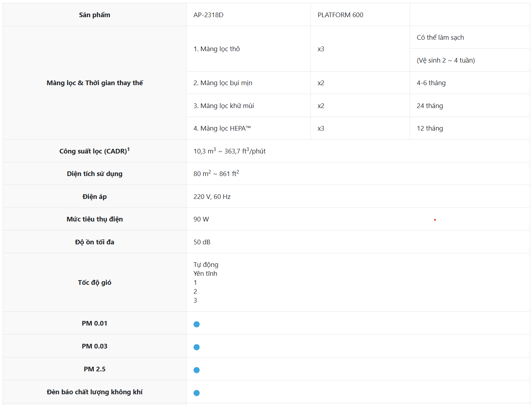The height and width of the screenshot is (405, 532).
Task: Select '1. Màng lọc thô' filter entry
Action: (x=216, y=49)
